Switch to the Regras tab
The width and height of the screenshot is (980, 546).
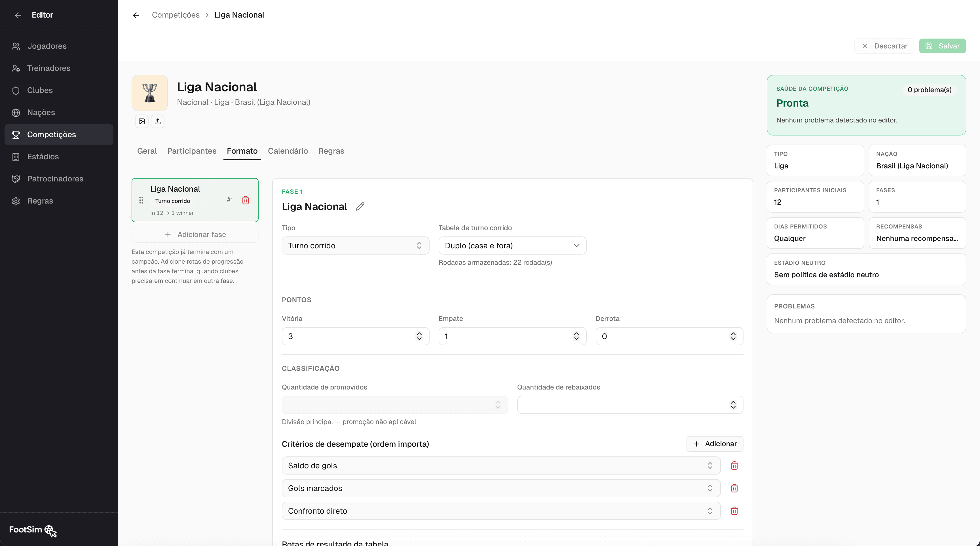[x=331, y=151]
